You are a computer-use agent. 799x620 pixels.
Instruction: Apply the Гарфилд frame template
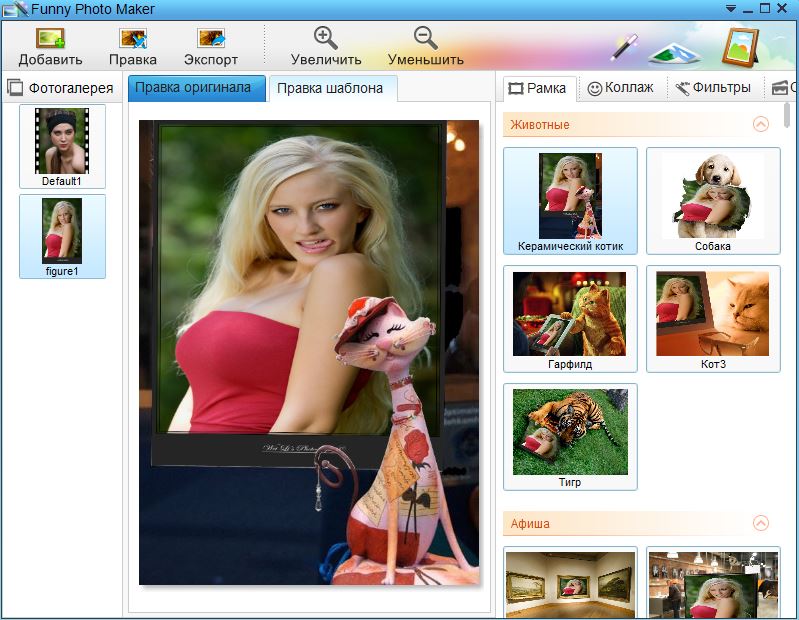570,319
